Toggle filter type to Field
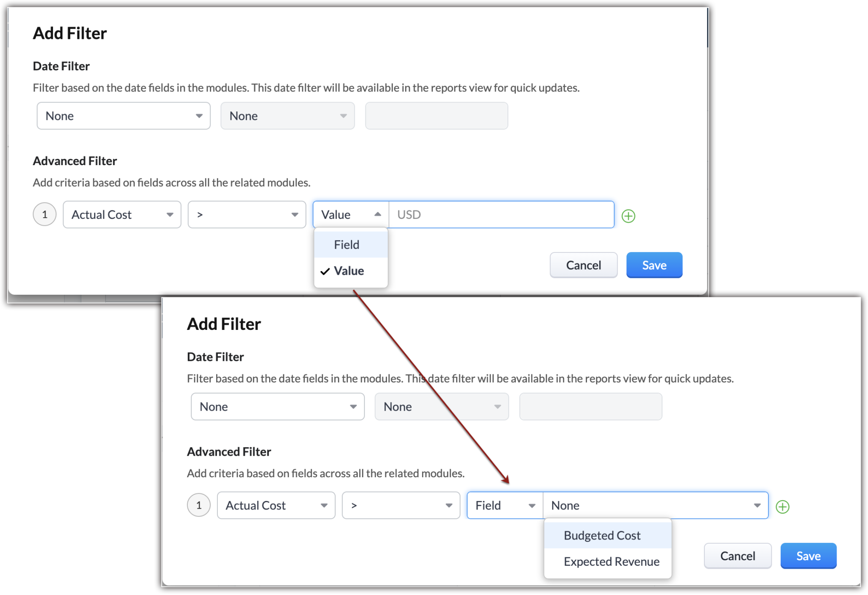868x595 pixels. pos(348,243)
